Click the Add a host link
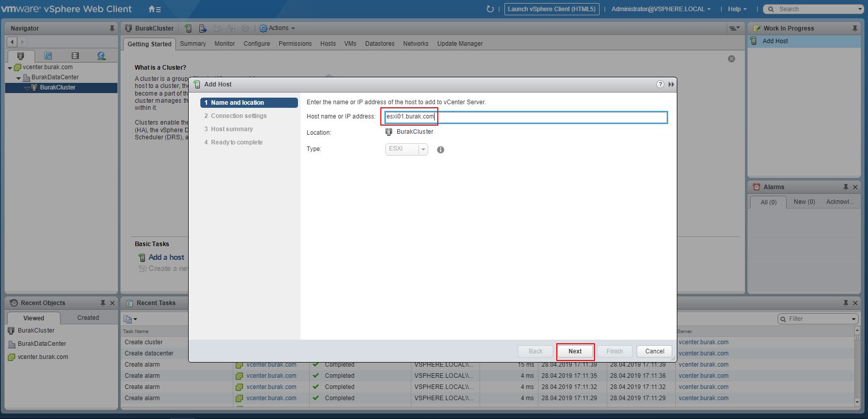 click(166, 257)
